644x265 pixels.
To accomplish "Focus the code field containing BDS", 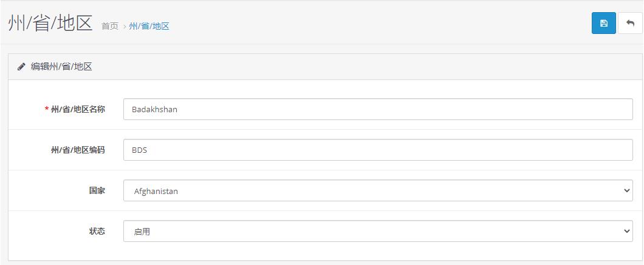I will [x=377, y=150].
